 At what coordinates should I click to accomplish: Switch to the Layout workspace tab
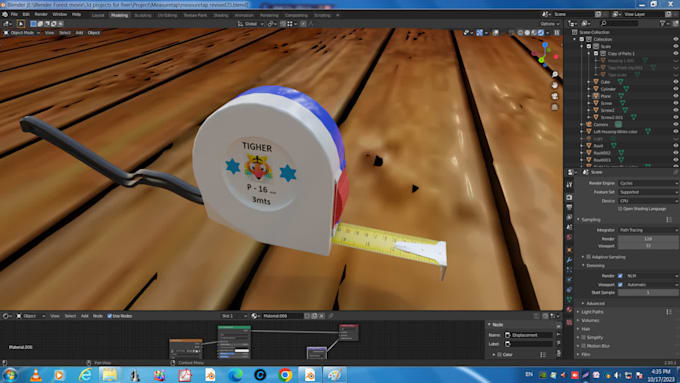pos(98,15)
